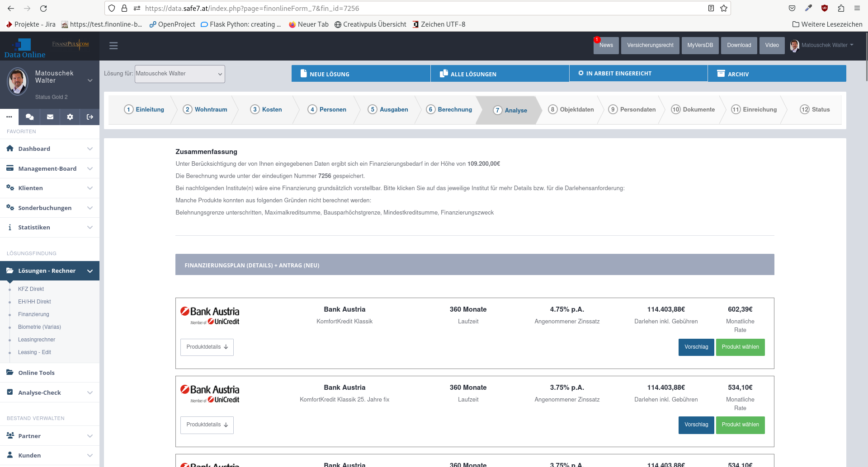Open KFZ Direkt in the sidebar

click(31, 289)
